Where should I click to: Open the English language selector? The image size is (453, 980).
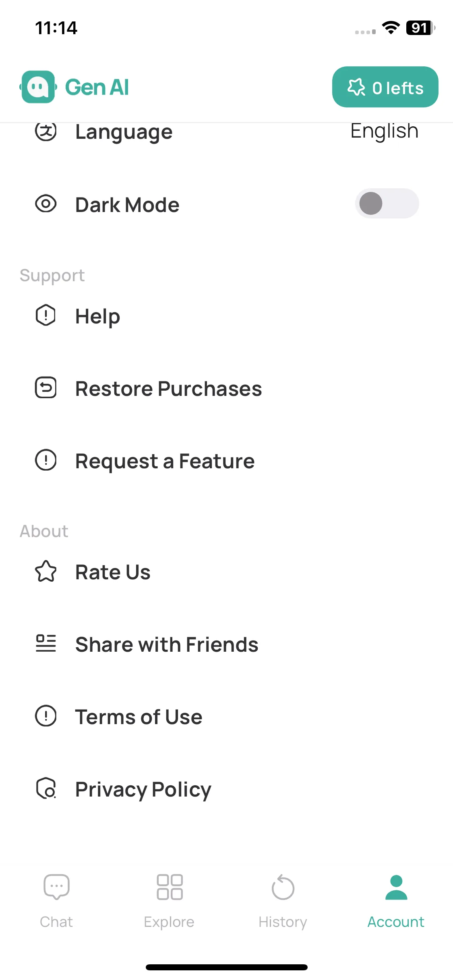point(385,131)
